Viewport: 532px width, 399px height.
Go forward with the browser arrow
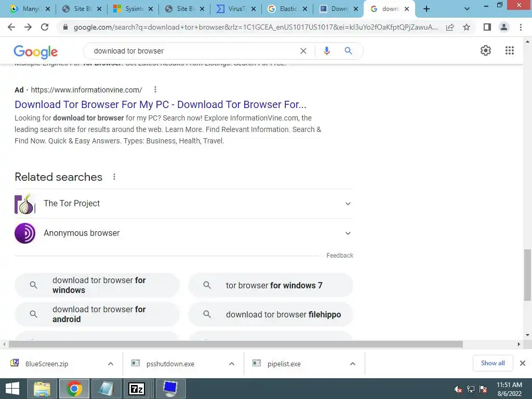point(28,27)
